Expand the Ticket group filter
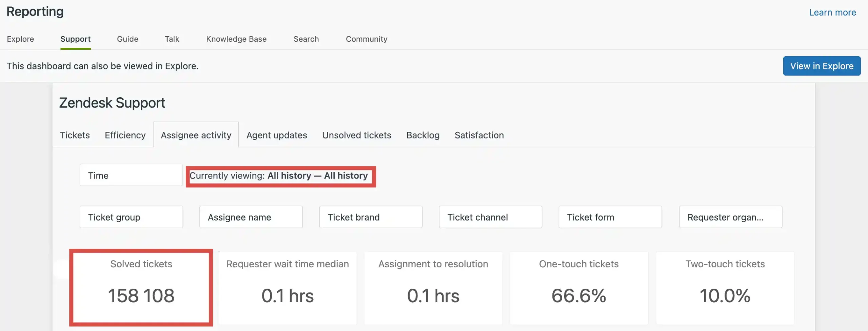Image resolution: width=868 pixels, height=331 pixels. (131, 217)
